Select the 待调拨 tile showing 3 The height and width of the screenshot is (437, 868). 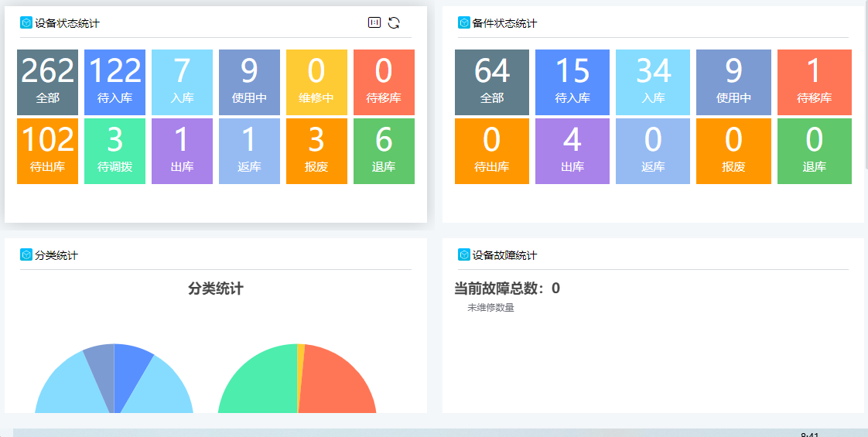(x=114, y=151)
